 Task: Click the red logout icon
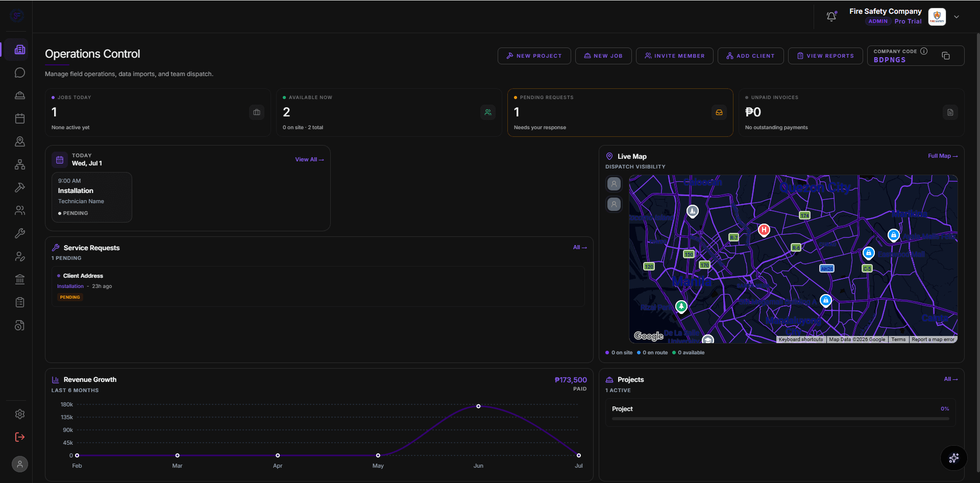(x=20, y=437)
